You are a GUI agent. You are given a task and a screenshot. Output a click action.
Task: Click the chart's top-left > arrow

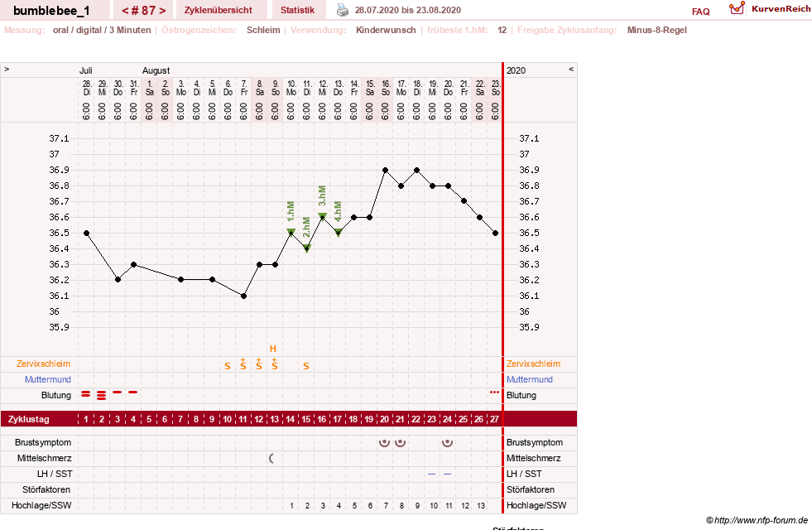tap(7, 69)
